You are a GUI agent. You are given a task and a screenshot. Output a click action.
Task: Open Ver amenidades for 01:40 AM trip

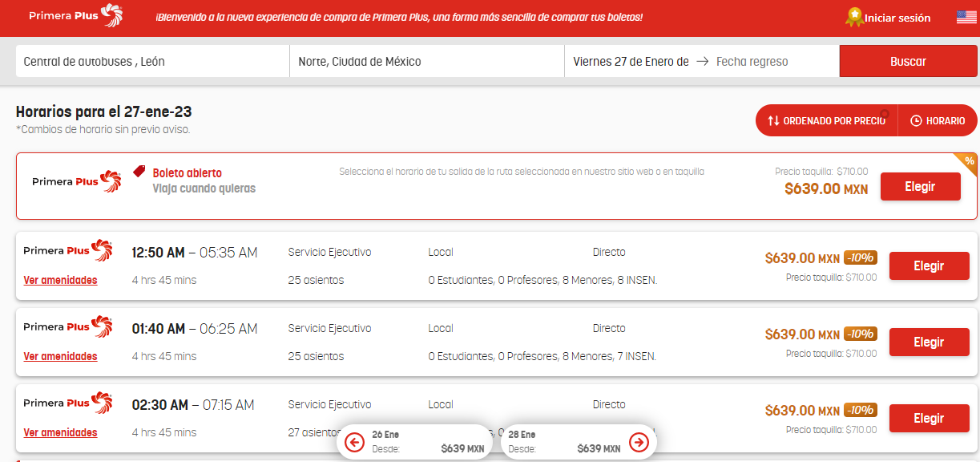(x=60, y=356)
